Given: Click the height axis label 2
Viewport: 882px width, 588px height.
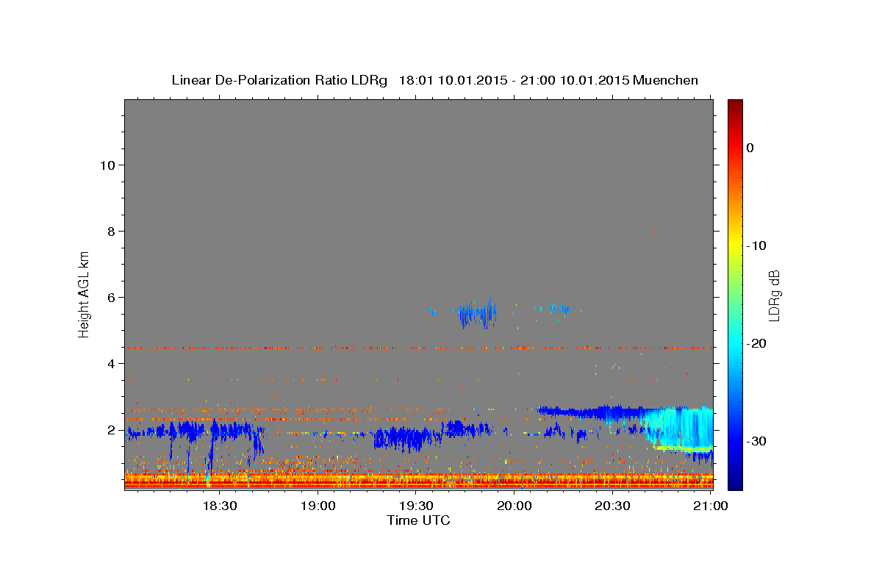Looking at the screenshot, I should point(112,429).
